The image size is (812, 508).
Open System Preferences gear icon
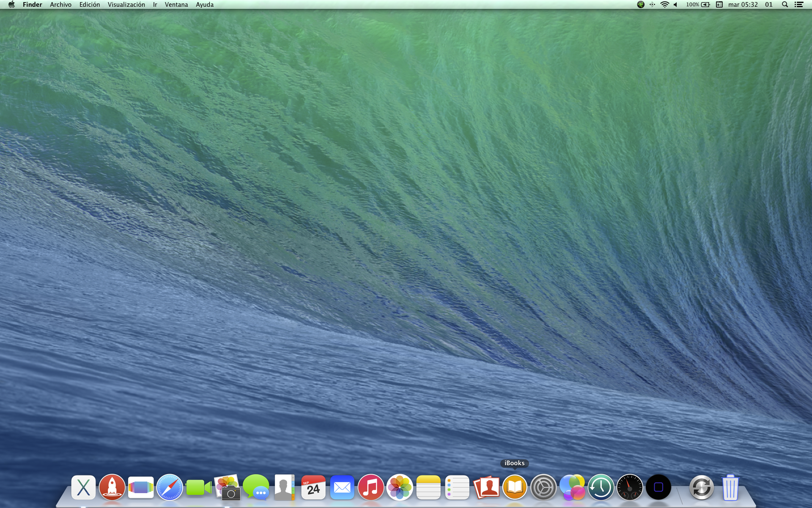coord(543,487)
